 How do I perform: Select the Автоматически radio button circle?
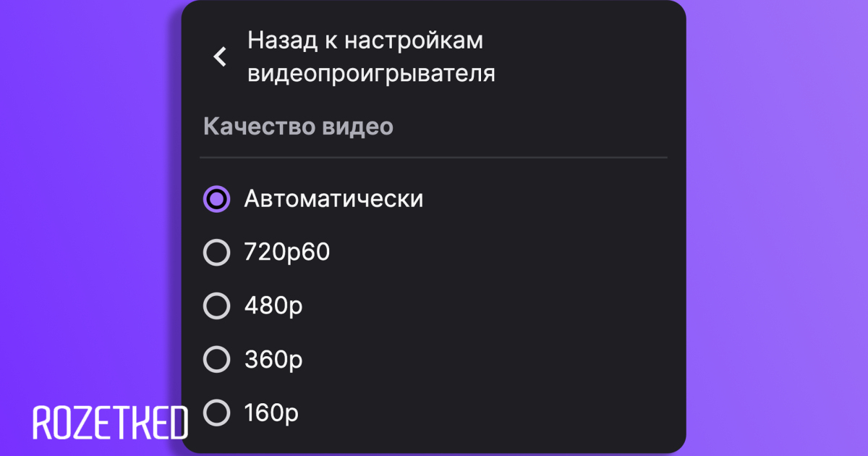(216, 199)
